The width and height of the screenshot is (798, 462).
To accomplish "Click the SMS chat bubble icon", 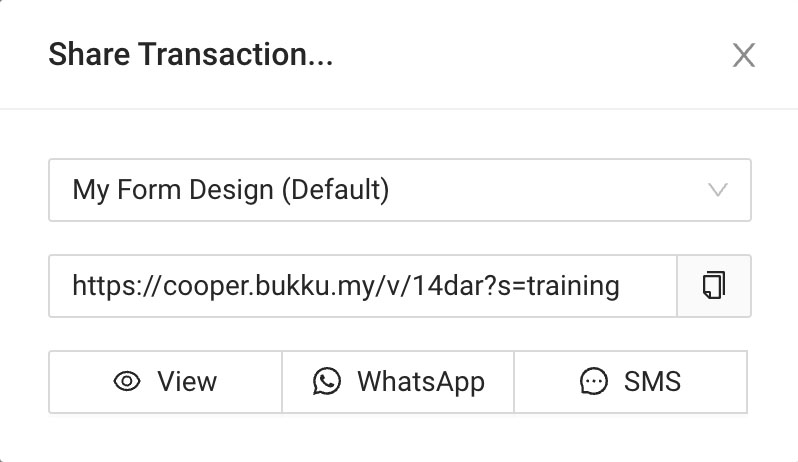I will (594, 381).
